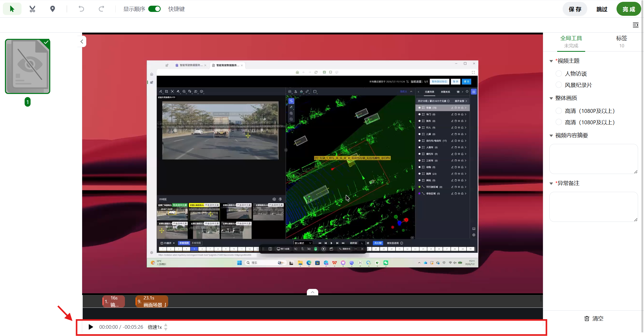
Task: Select timeline segment 1 at 16s
Action: pyautogui.click(x=114, y=301)
